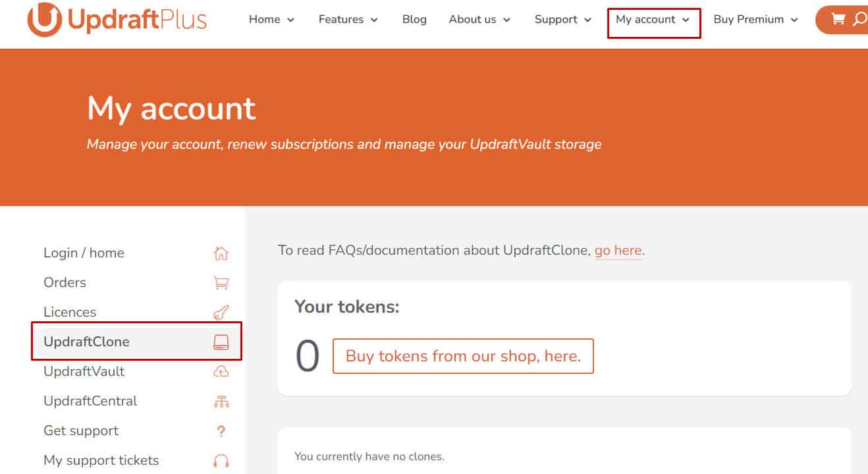Viewport: 868px width, 474px height.
Task: Click the UpdraftPlus logo
Action: tap(117, 20)
